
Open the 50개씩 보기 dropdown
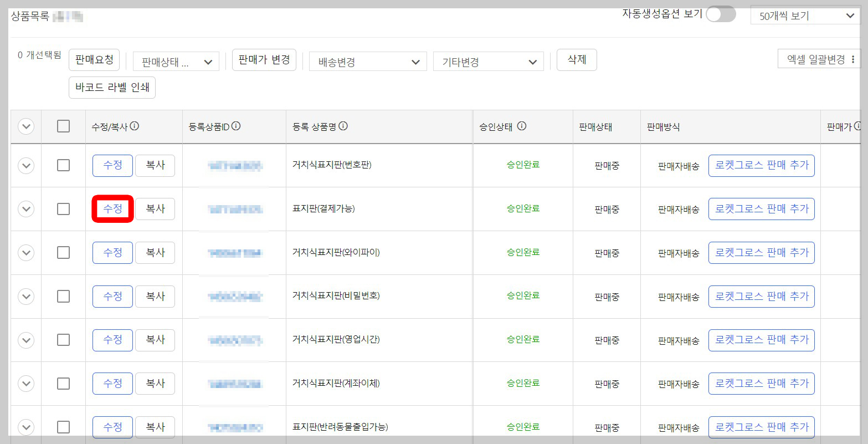click(x=804, y=16)
